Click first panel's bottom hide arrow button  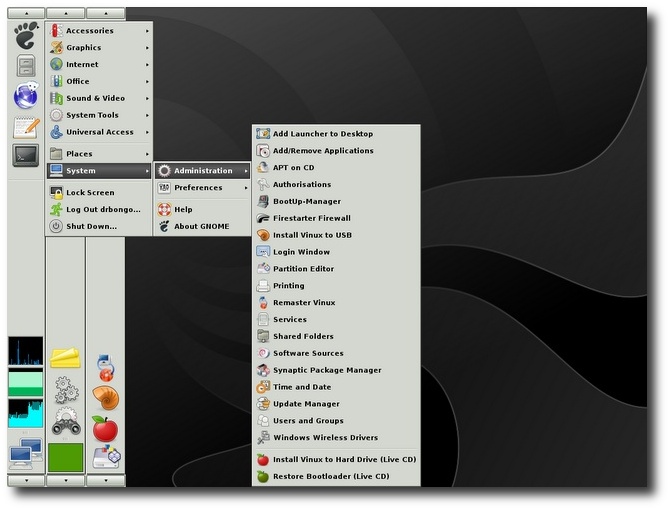(26, 481)
